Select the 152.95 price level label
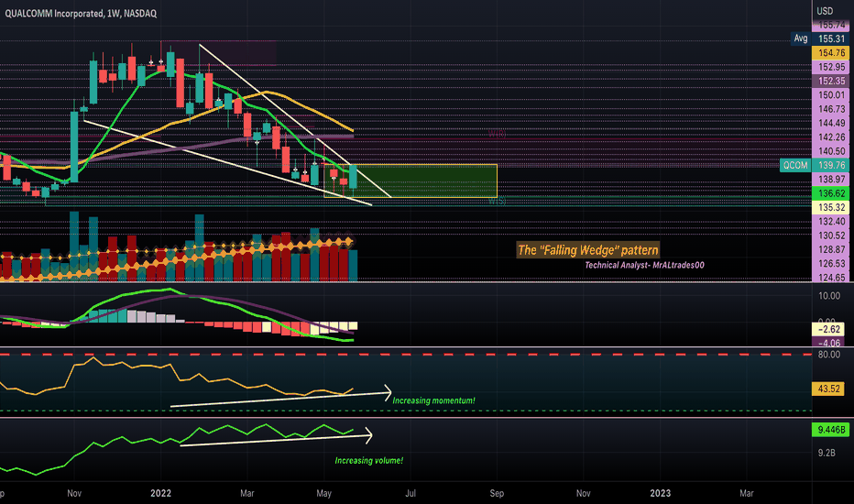854x504 pixels. [830, 67]
